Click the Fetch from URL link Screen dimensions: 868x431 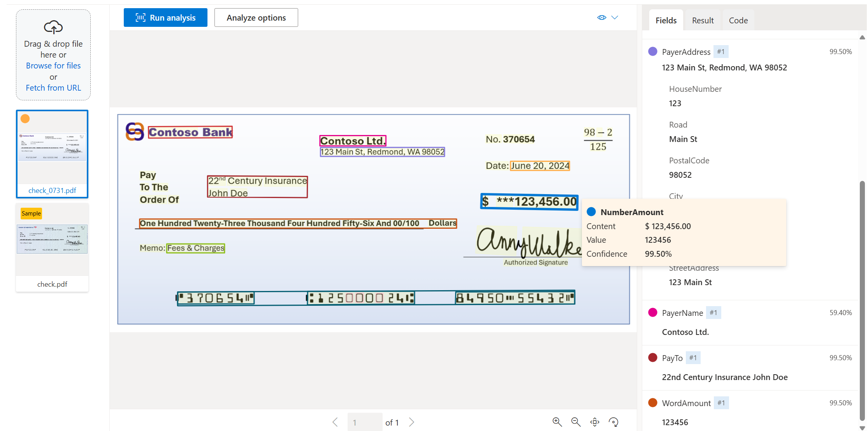(x=53, y=87)
